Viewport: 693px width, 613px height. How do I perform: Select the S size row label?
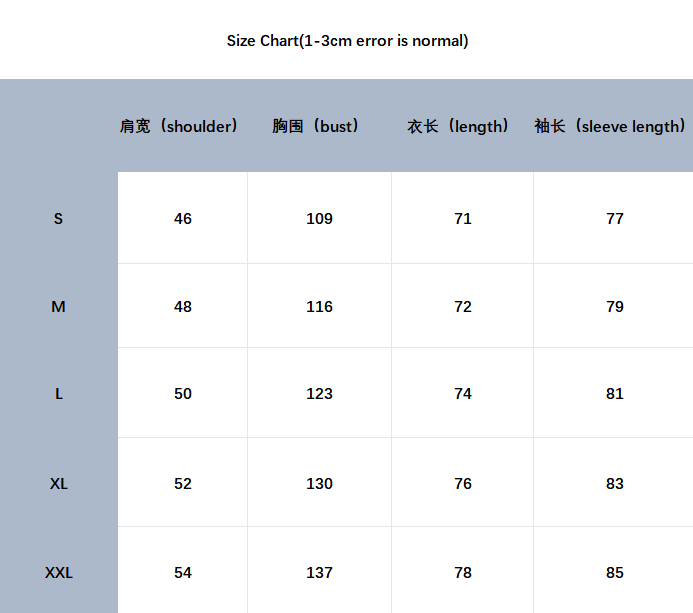pyautogui.click(x=58, y=219)
